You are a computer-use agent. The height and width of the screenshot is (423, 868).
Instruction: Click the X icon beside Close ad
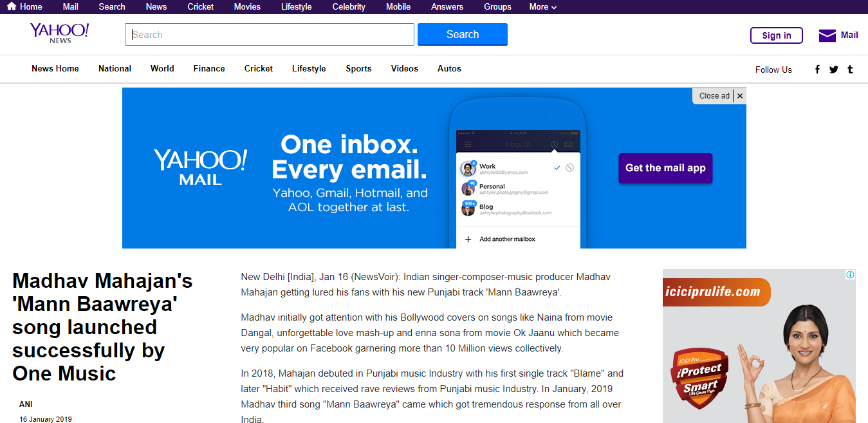tap(740, 96)
